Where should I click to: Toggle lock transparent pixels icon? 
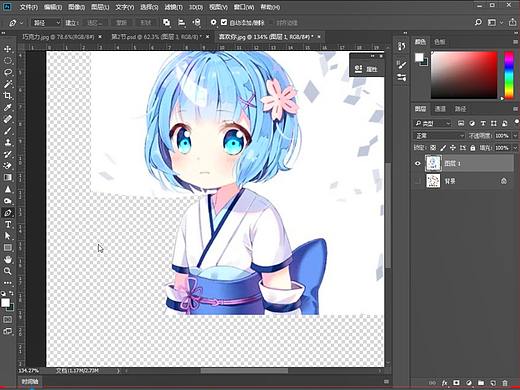point(433,148)
